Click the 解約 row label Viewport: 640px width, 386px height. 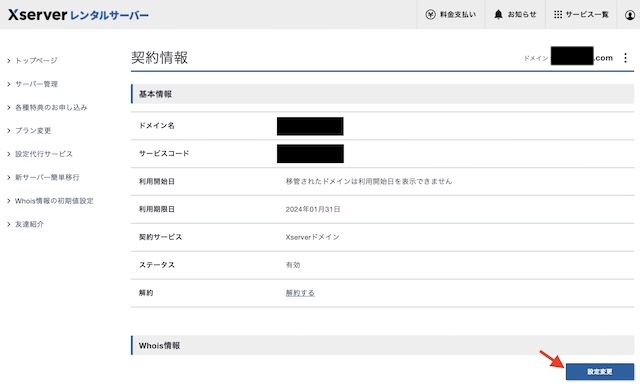(146, 293)
